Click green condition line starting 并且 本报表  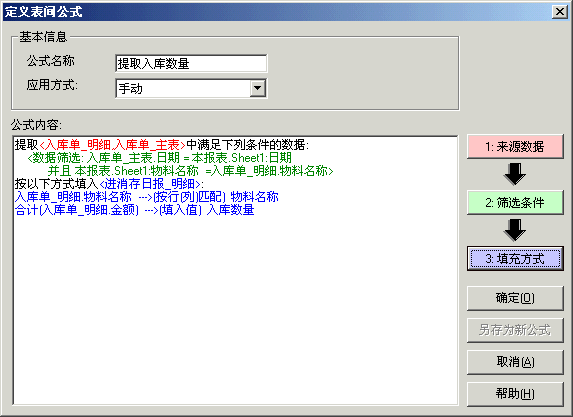point(190,171)
